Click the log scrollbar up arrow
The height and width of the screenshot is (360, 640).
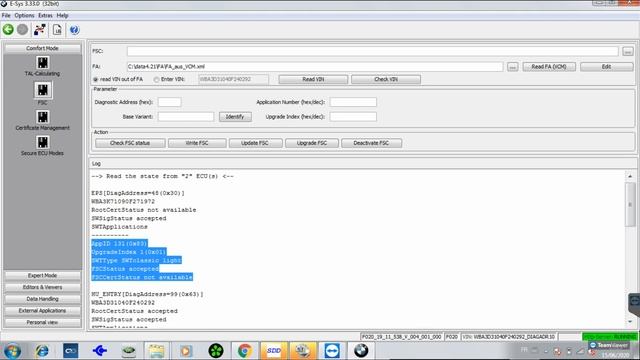click(630, 176)
